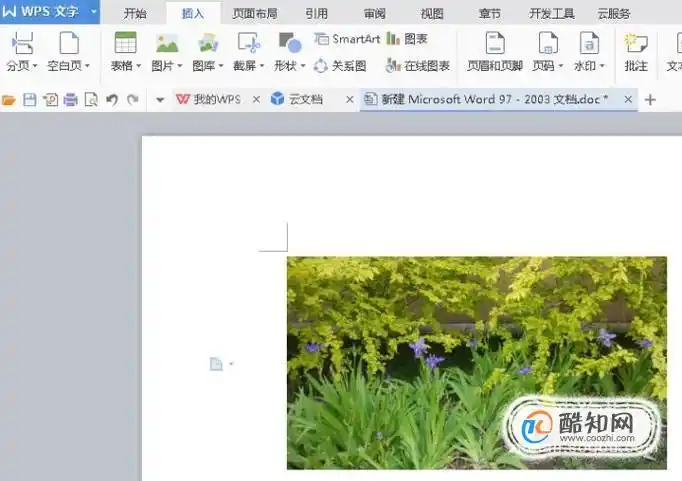
Task: Insert a blank page with 空白页
Action: click(x=69, y=43)
